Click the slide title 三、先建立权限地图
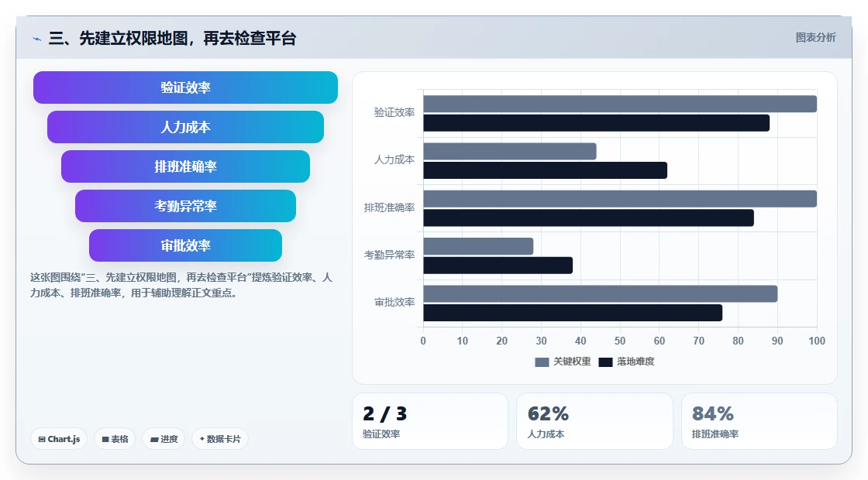868x480 pixels. (173, 38)
